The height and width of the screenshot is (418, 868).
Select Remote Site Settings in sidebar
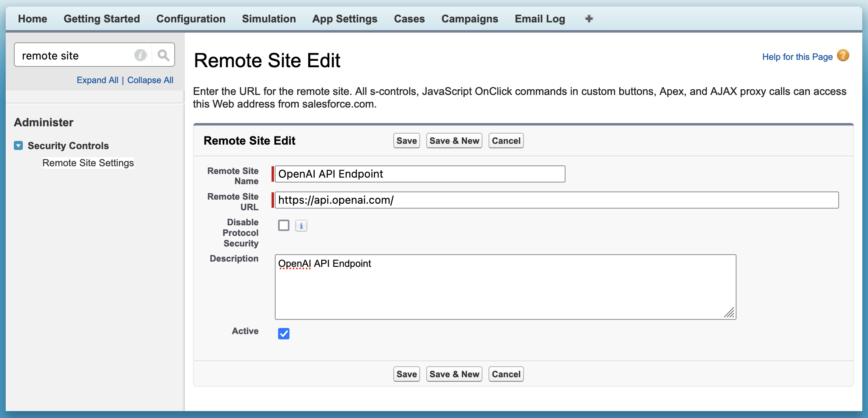coord(88,163)
